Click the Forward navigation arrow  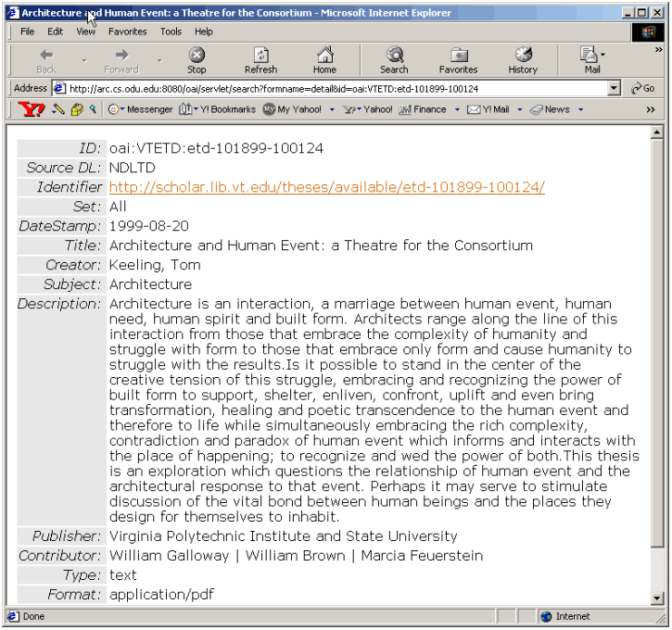point(121,60)
